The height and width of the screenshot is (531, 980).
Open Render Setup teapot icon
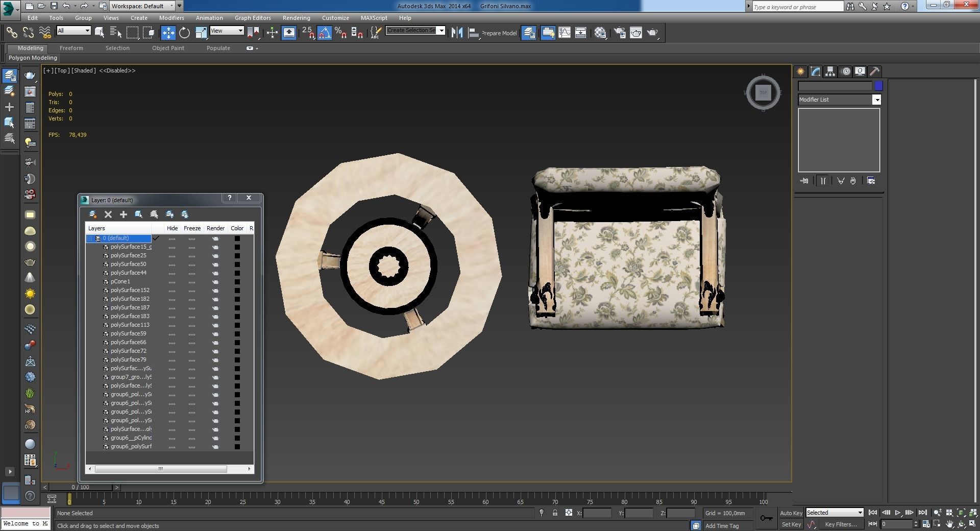click(619, 33)
